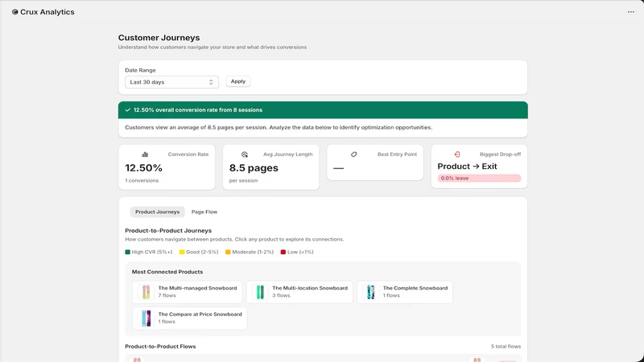Click the pink 0.0% leave badge
The height and width of the screenshot is (362, 644).
pos(479,178)
